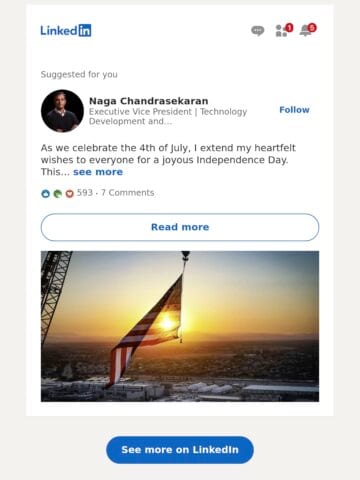Click the red badge on the bell icon
The height and width of the screenshot is (480, 360).
pyautogui.click(x=312, y=28)
